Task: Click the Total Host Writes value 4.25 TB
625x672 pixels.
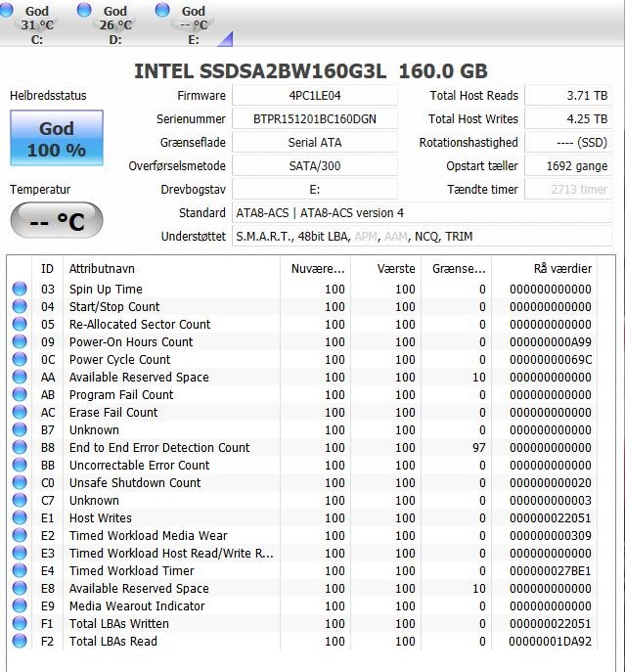Action: point(568,118)
